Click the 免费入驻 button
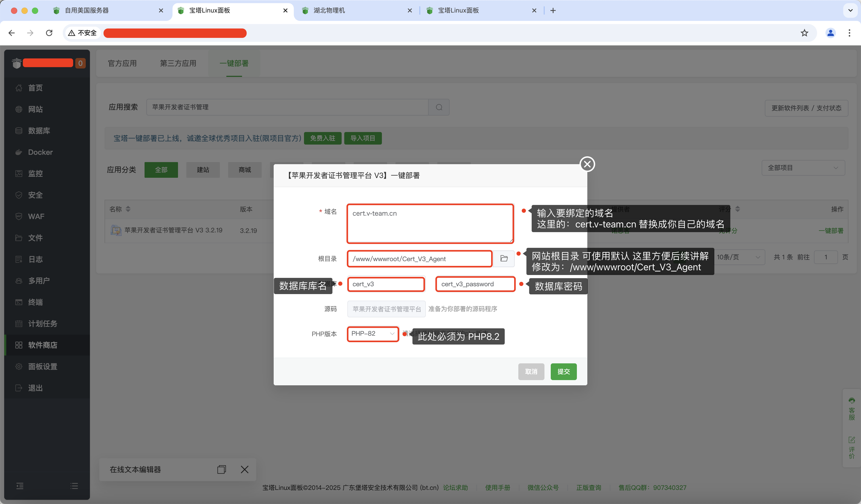 click(x=323, y=138)
